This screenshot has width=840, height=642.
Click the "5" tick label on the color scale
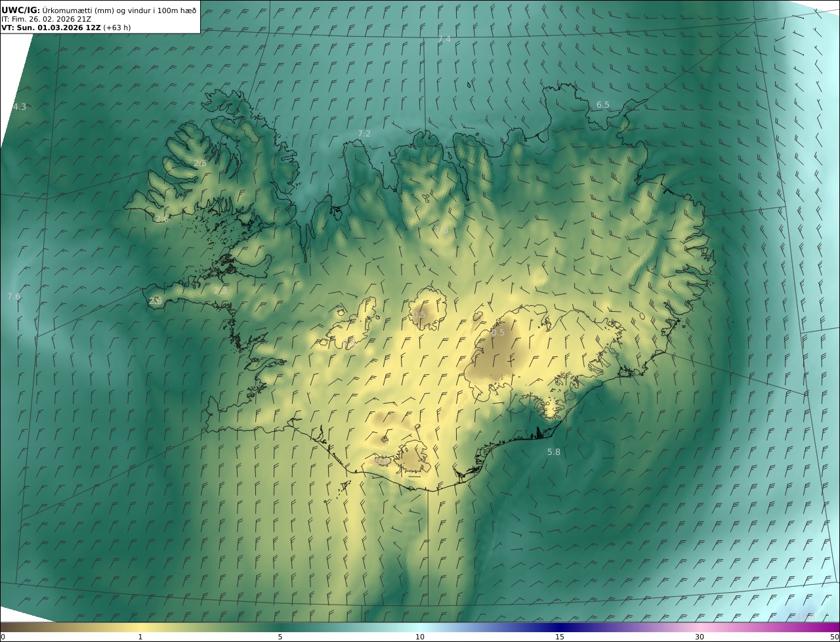click(x=280, y=637)
